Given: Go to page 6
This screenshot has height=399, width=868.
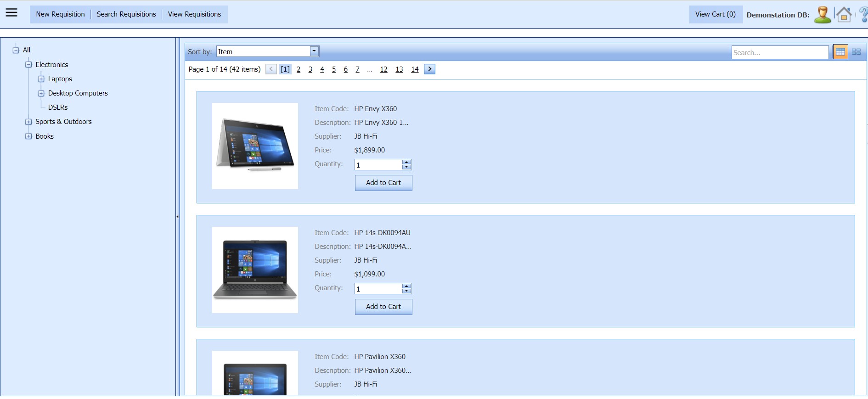Looking at the screenshot, I should point(346,69).
